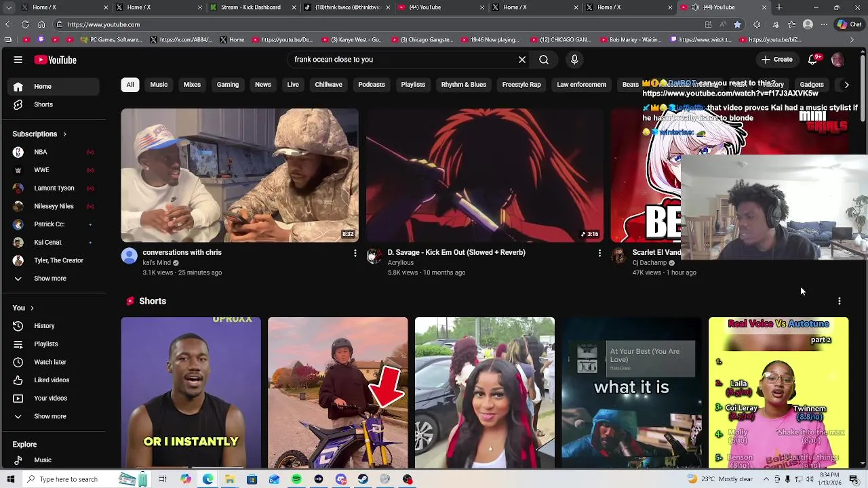This screenshot has height=488, width=868.
Task: Click the browser address bar
Action: pos(380,24)
